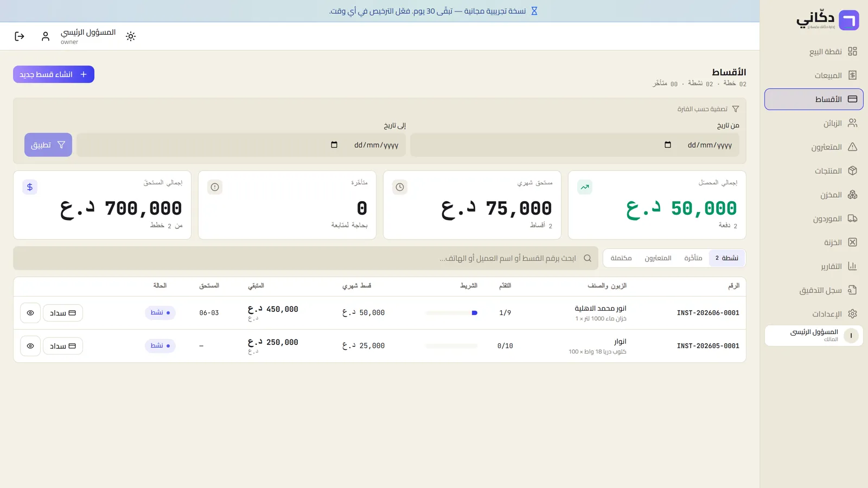Toggle the light/dark theme sun icon
868x488 pixels.
coord(131,36)
